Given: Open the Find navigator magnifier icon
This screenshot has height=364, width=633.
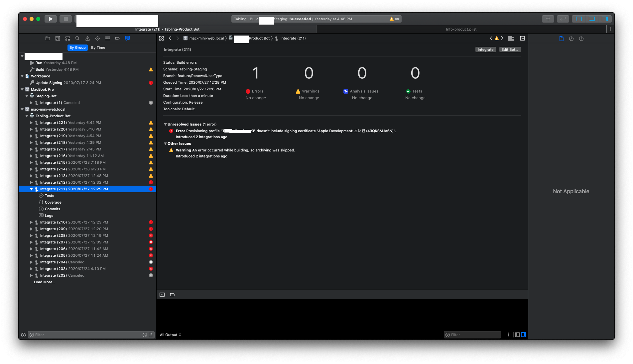Looking at the screenshot, I should coord(77,39).
